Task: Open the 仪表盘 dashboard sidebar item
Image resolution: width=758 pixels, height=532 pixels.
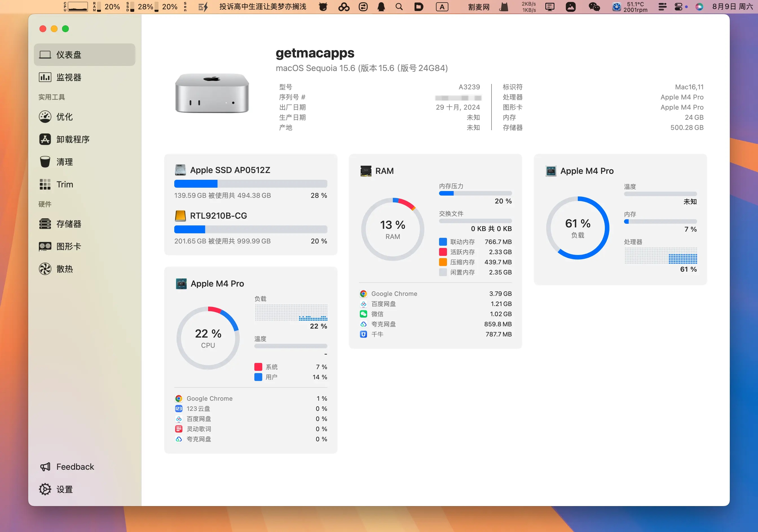Action: coord(85,55)
